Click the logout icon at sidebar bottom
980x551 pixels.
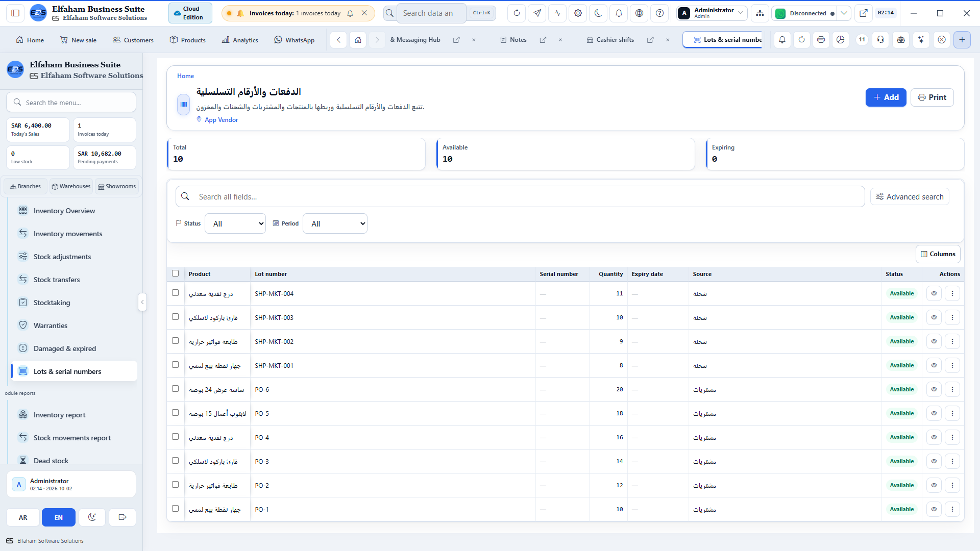point(122,517)
